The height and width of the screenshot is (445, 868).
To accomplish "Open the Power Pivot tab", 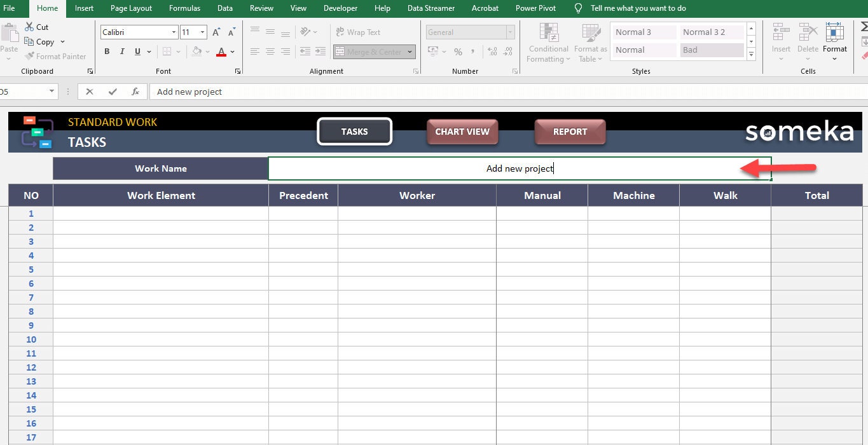I will (535, 8).
